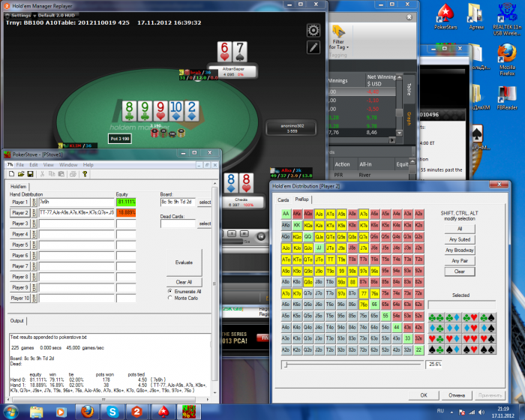The height and width of the screenshot is (420, 525).
Task: Click the Firefox icon on the taskbar
Action: (88, 412)
